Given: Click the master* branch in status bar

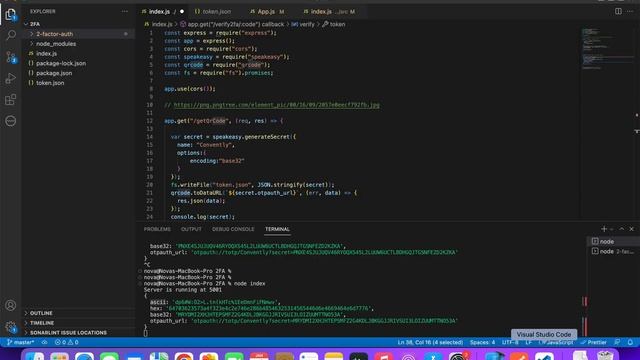Looking at the screenshot, I should pos(20,342).
